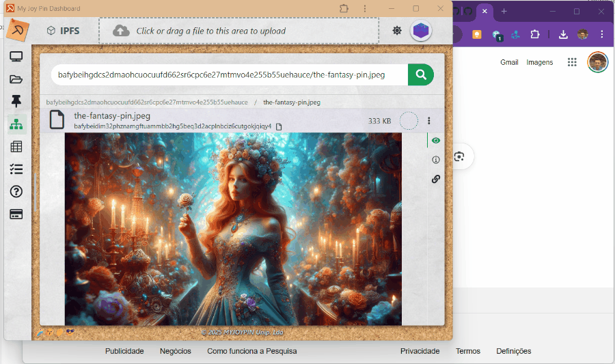Viewport: 615px width, 364px height.
Task: Open the help question mark icon
Action: point(16,192)
